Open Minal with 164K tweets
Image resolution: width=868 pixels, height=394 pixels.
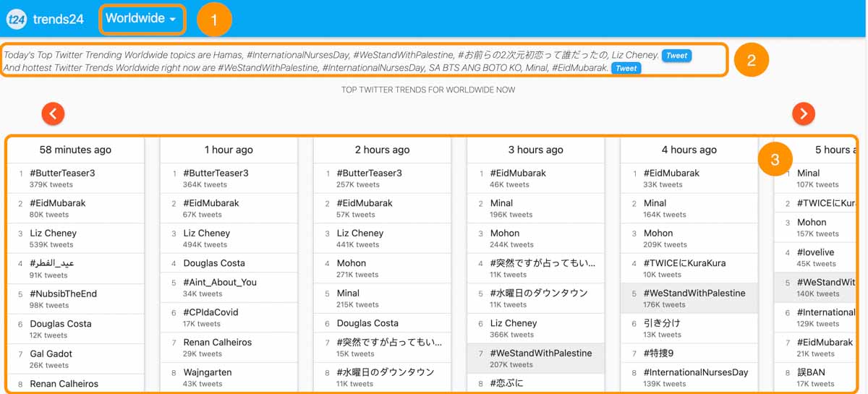pyautogui.click(x=655, y=203)
